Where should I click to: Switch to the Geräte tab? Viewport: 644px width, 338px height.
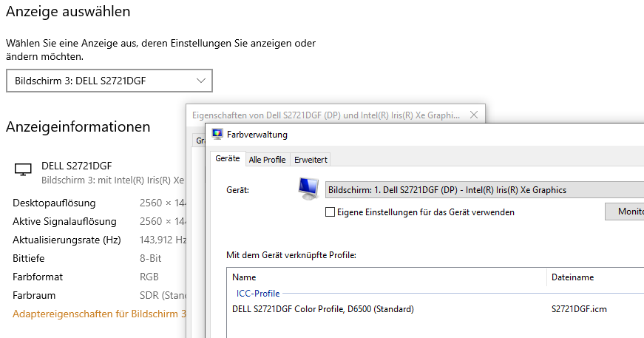[x=228, y=158]
